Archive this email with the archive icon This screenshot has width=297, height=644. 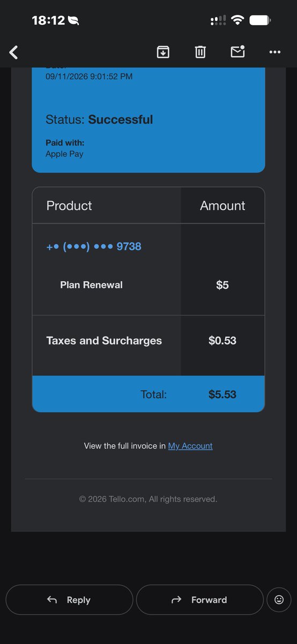tap(163, 52)
